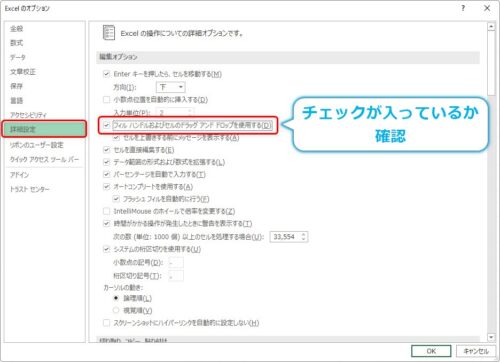Close the Excel のオプション dialog
500x362 pixels.
tap(487, 8)
